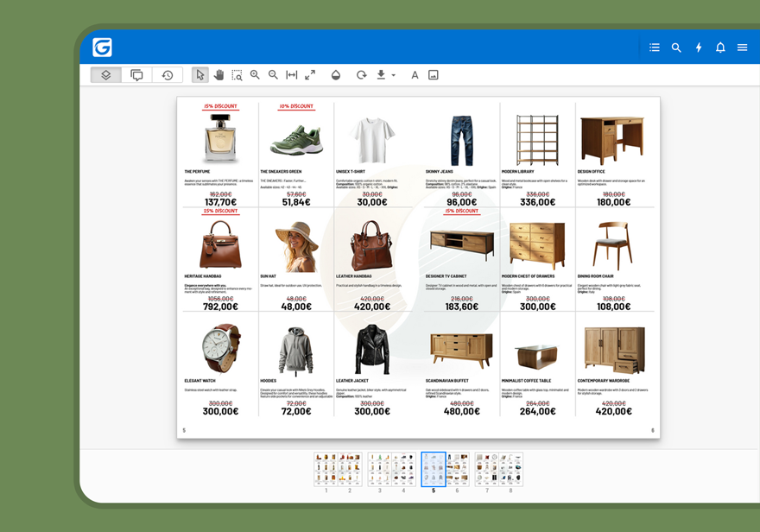Open page 4 thumbnail

click(x=404, y=470)
